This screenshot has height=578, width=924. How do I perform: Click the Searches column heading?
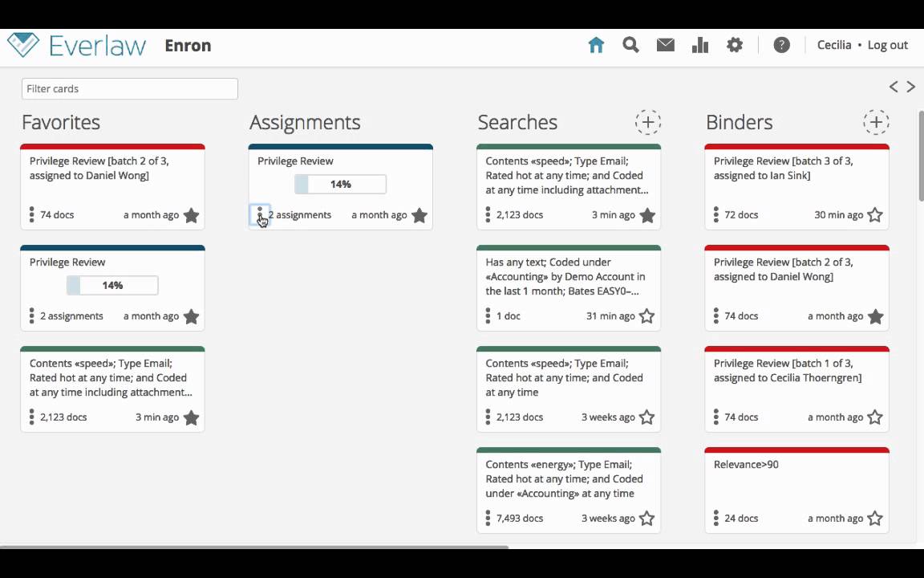(x=517, y=122)
